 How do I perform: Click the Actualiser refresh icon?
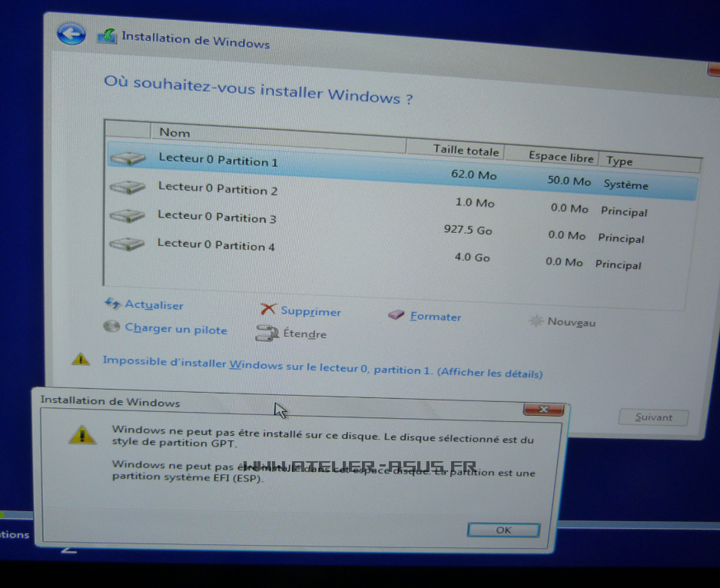coord(112,304)
